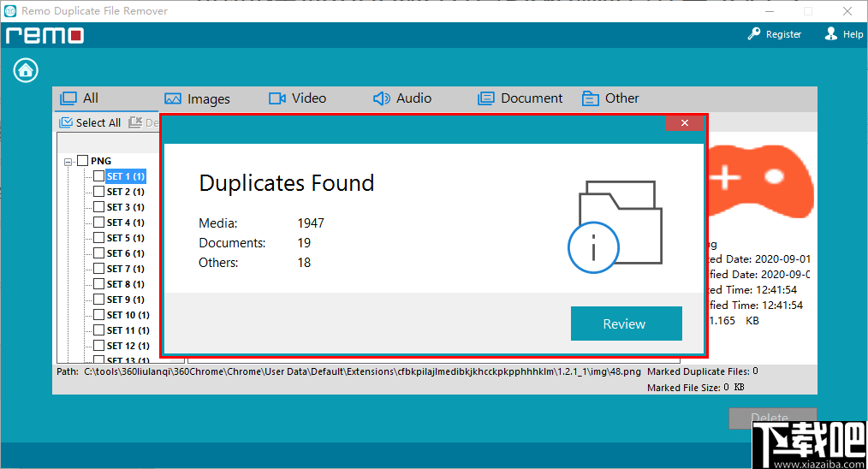Click the Select All checkmark icon
Image resolution: width=868 pixels, height=469 pixels.
[x=66, y=122]
